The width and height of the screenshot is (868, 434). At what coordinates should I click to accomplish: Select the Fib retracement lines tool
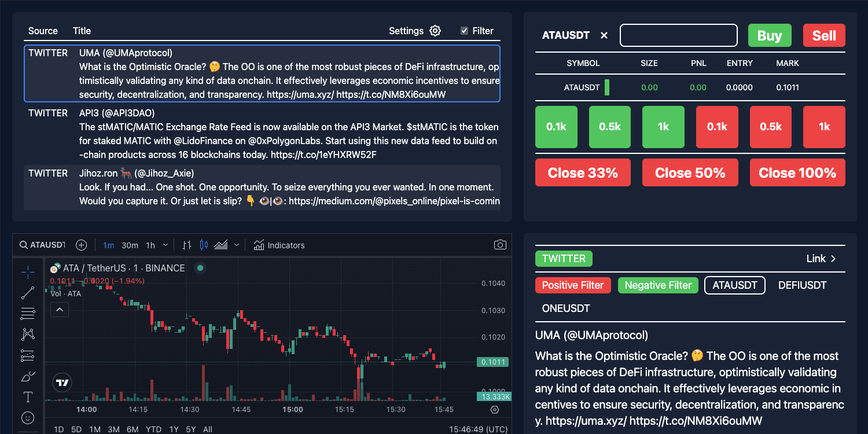click(x=28, y=314)
